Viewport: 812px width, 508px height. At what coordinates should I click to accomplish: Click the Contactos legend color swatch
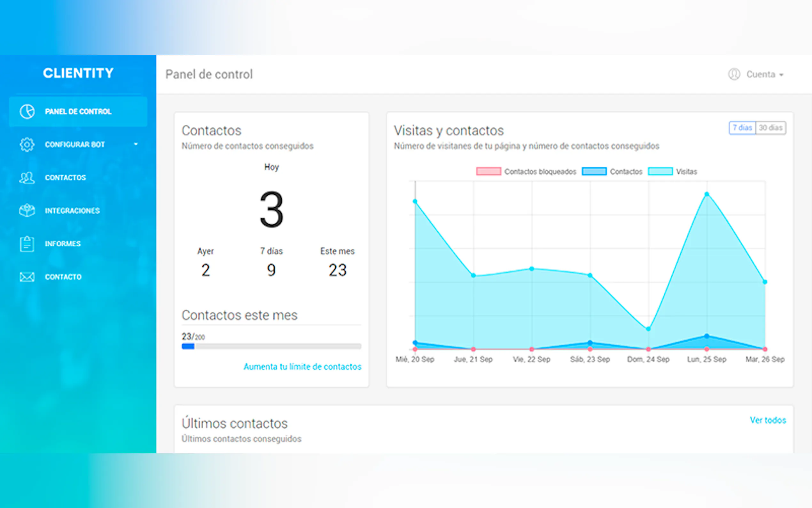594,171
